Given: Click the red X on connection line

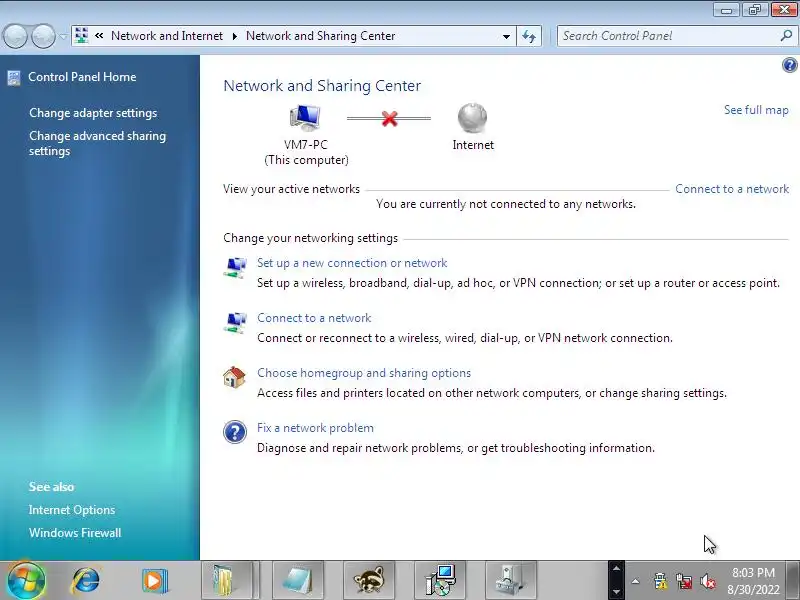Looking at the screenshot, I should pos(389,118).
